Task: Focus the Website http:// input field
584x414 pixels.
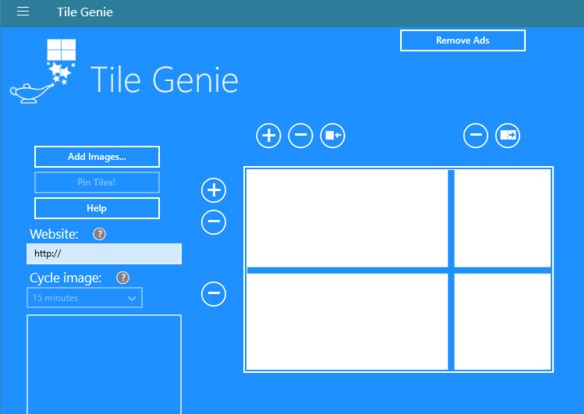Action: [104, 254]
